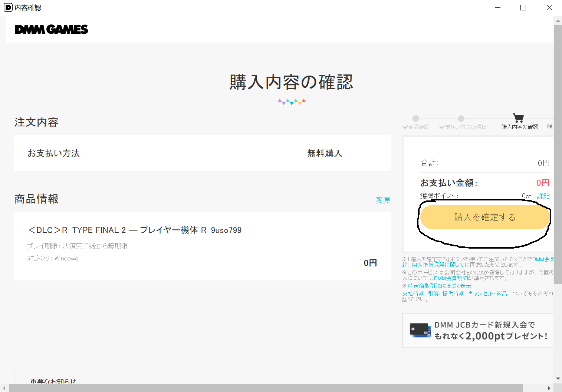Click the 合計 0円 value

coord(543,163)
